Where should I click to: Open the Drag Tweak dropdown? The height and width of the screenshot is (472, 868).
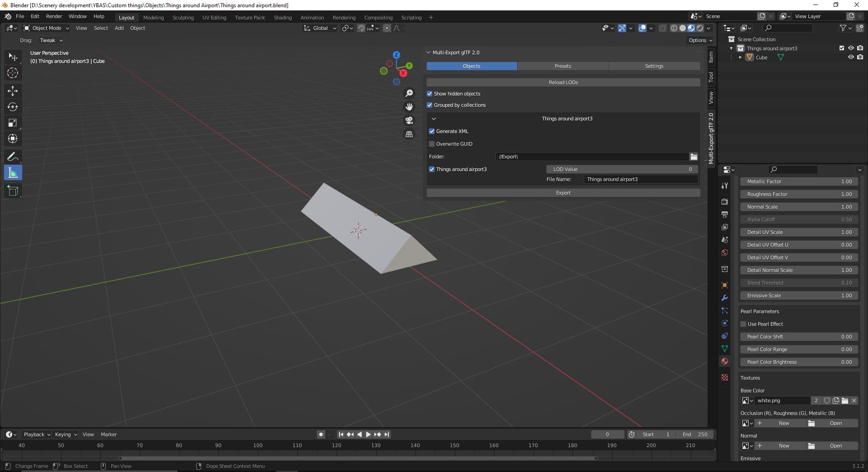(x=50, y=40)
